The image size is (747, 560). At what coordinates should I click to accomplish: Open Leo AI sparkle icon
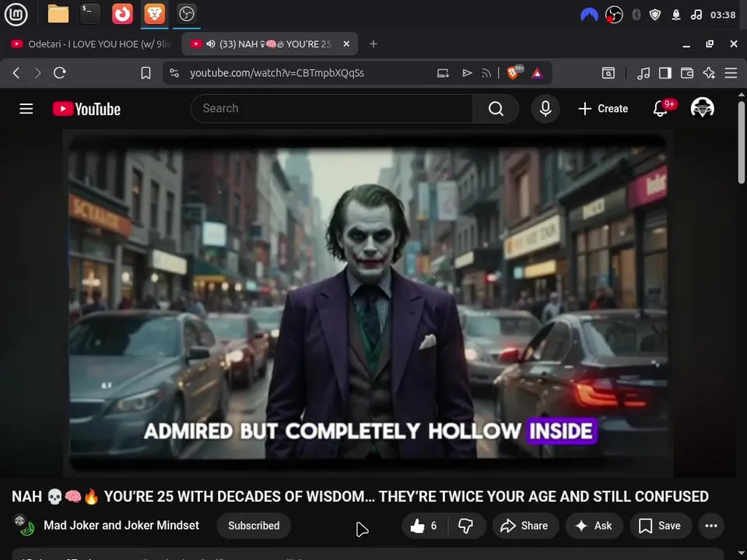coord(709,73)
